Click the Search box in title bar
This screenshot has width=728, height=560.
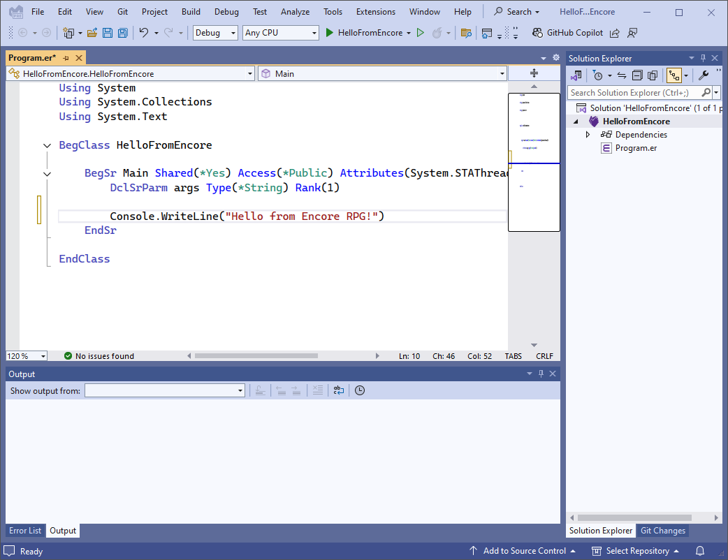516,12
